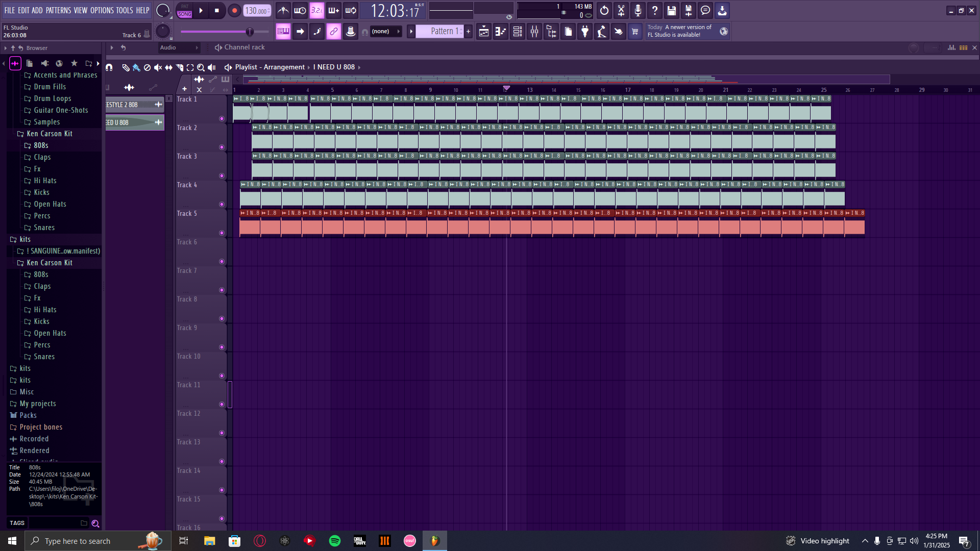Toggle wait for input to start playing
Image resolution: width=980 pixels, height=551 pixels.
pos(300,10)
